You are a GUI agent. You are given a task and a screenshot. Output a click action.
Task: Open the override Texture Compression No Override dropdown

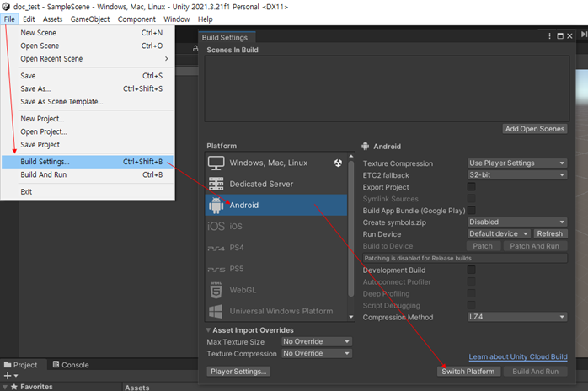(317, 353)
